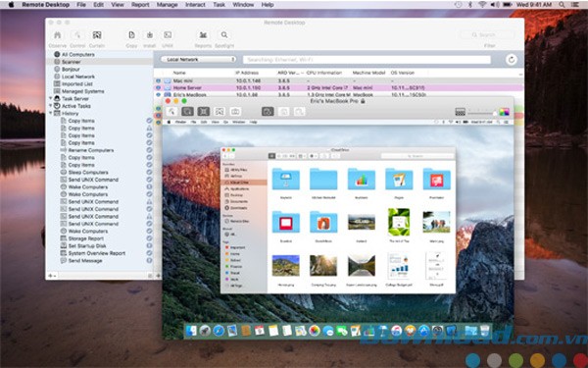588x368 pixels.
Task: Sort by the IP Address column header
Action: click(x=247, y=73)
